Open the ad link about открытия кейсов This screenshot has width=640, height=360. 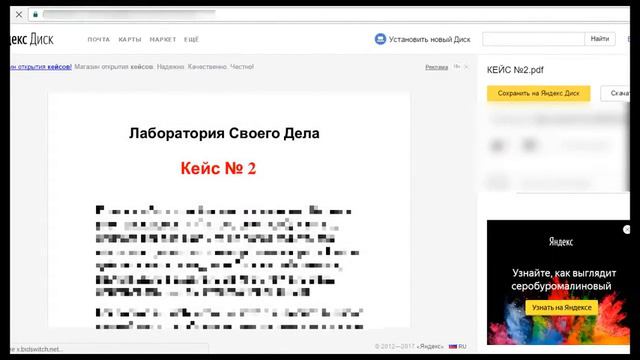click(x=41, y=67)
